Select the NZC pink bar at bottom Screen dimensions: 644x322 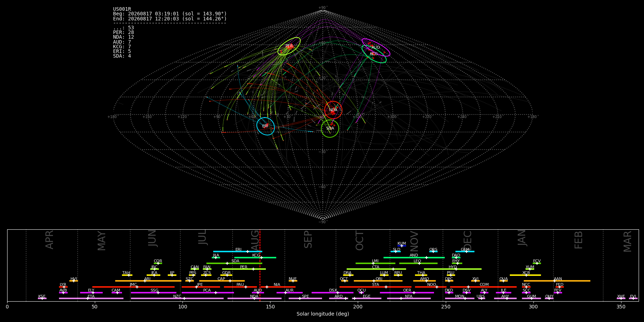coord(177,298)
